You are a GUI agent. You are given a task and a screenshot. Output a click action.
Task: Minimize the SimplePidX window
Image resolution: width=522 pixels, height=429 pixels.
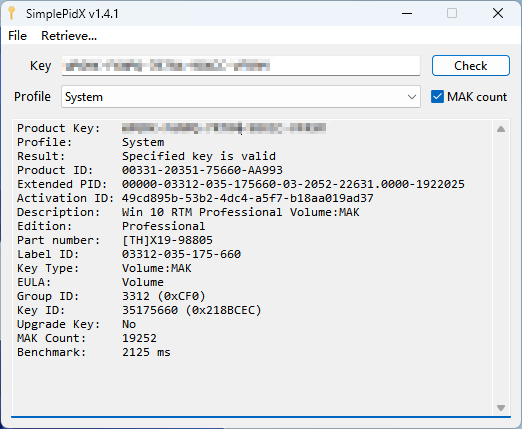407,14
